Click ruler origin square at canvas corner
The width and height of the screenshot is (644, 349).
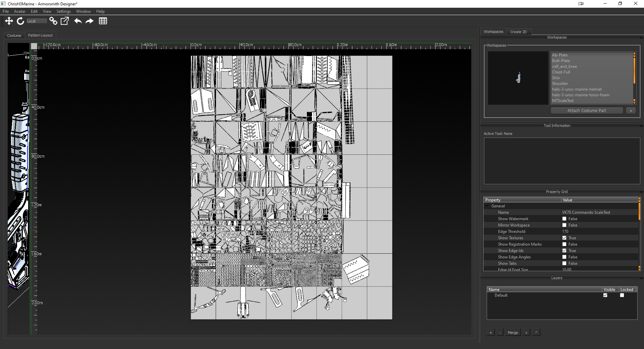(x=34, y=46)
